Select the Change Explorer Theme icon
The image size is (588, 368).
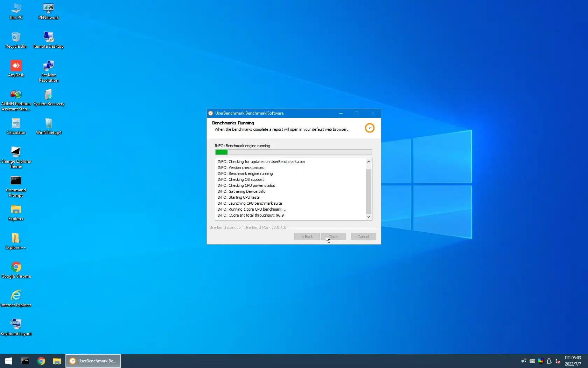(x=16, y=157)
